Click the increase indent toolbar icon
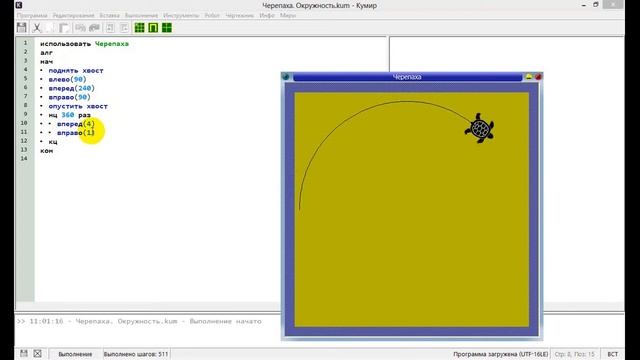Image resolution: width=640 pixels, height=360 pixels. [110, 28]
